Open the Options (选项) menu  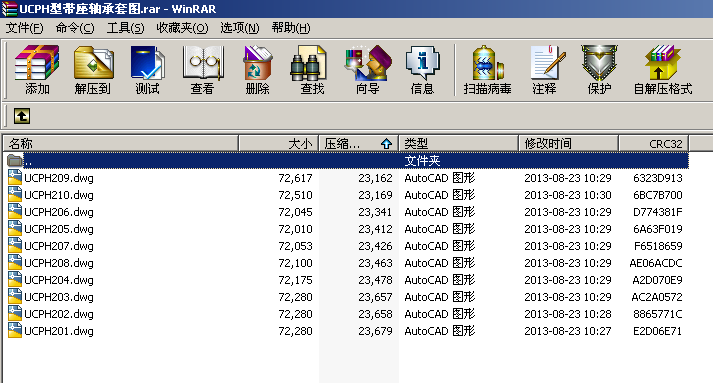click(x=240, y=28)
